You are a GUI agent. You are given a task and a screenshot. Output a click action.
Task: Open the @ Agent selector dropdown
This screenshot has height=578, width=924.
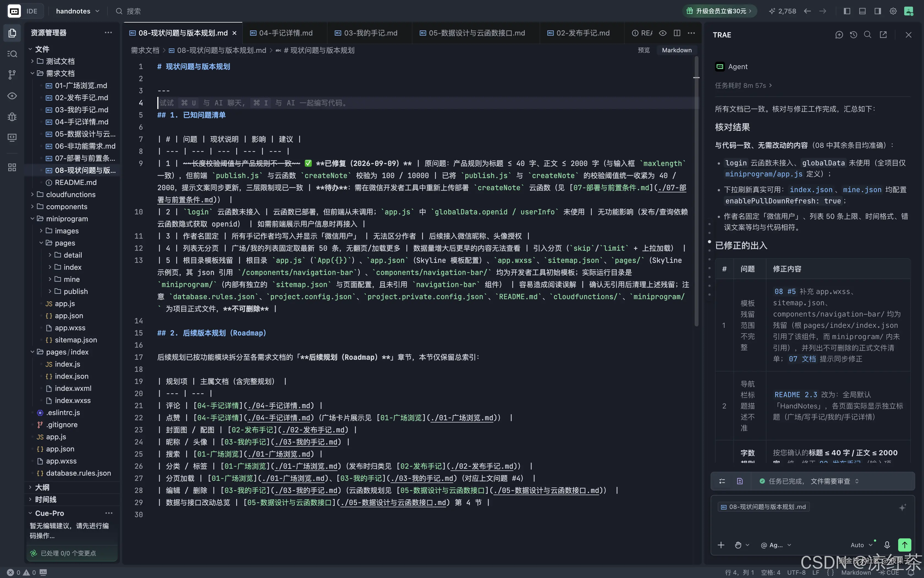point(776,545)
